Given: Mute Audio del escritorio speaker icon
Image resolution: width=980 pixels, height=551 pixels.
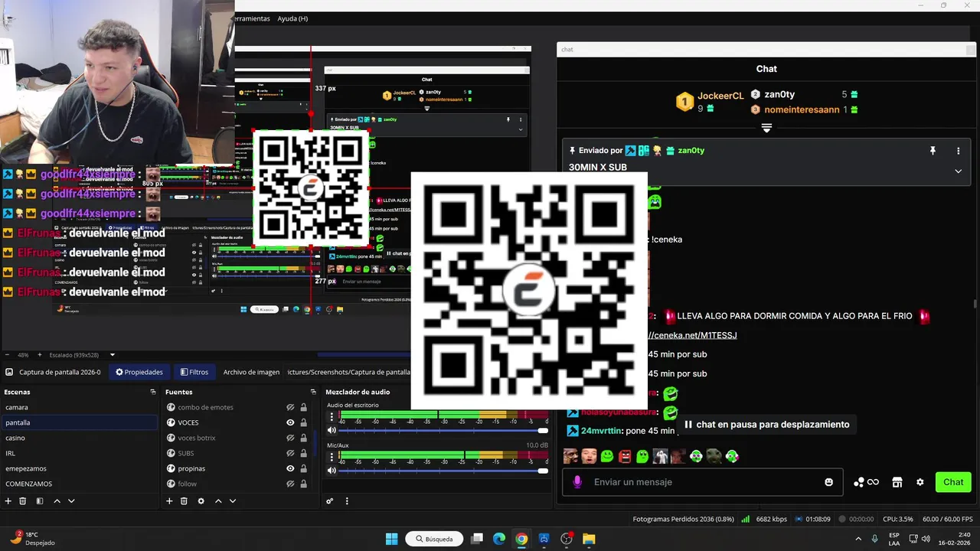Looking at the screenshot, I should click(332, 430).
